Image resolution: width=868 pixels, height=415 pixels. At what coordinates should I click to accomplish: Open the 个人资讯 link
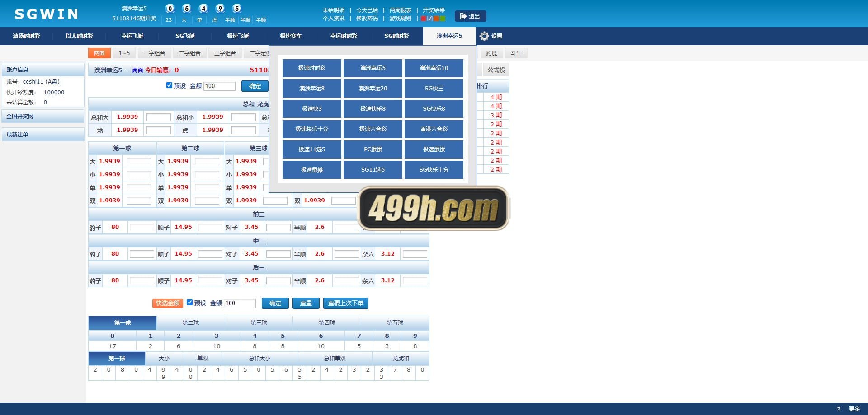[x=334, y=19]
